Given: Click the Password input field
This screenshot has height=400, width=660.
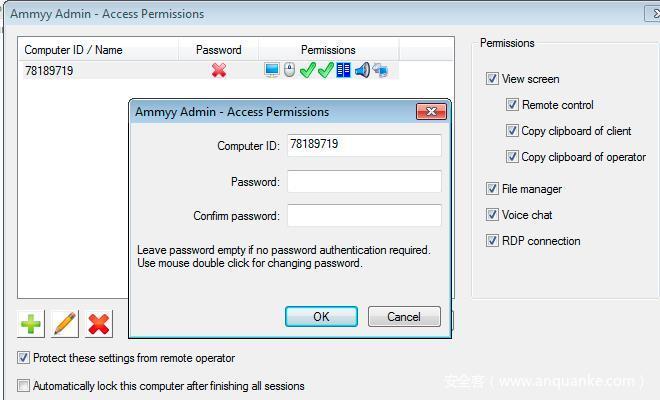Looking at the screenshot, I should [x=364, y=181].
